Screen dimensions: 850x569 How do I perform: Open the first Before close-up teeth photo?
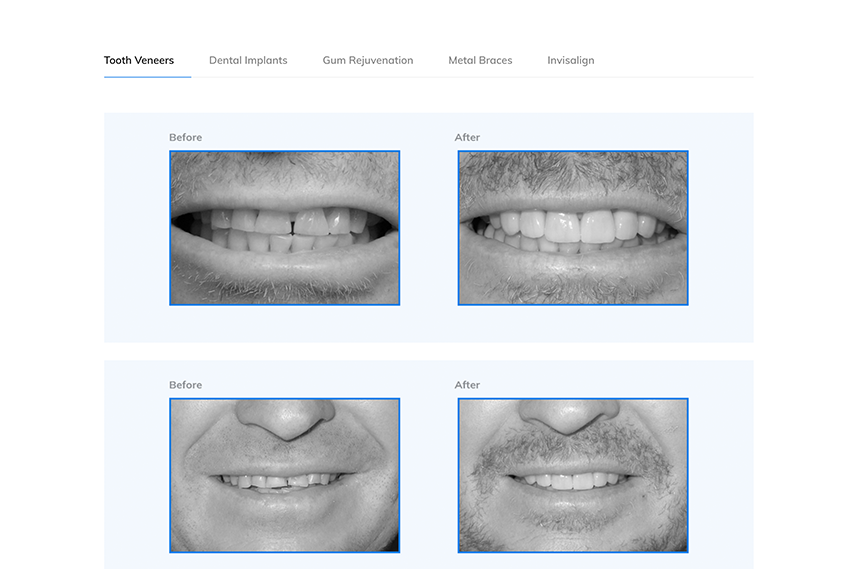coord(284,227)
